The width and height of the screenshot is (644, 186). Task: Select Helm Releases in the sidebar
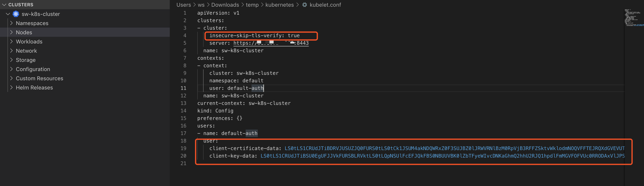[x=34, y=88]
